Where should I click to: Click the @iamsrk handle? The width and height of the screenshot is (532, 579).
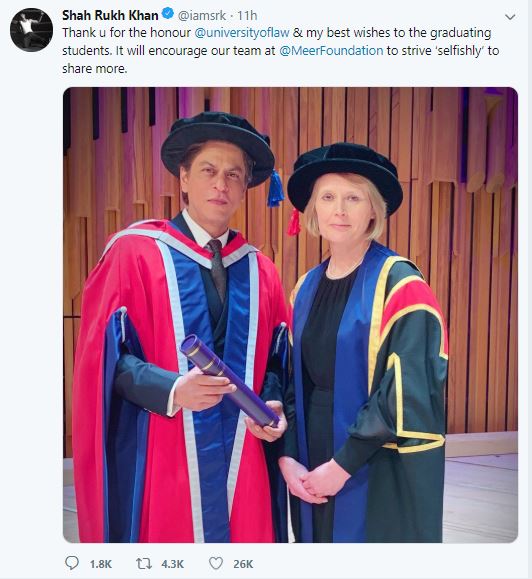(202, 16)
